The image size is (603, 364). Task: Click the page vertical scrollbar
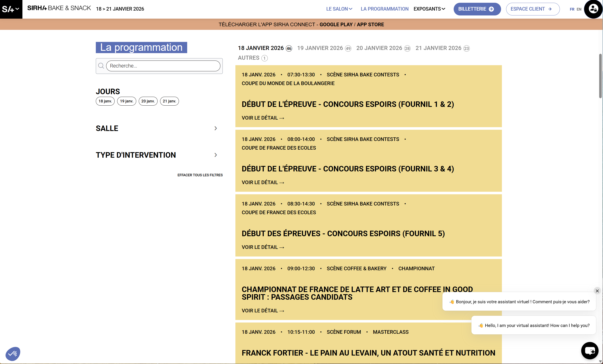pyautogui.click(x=600, y=76)
